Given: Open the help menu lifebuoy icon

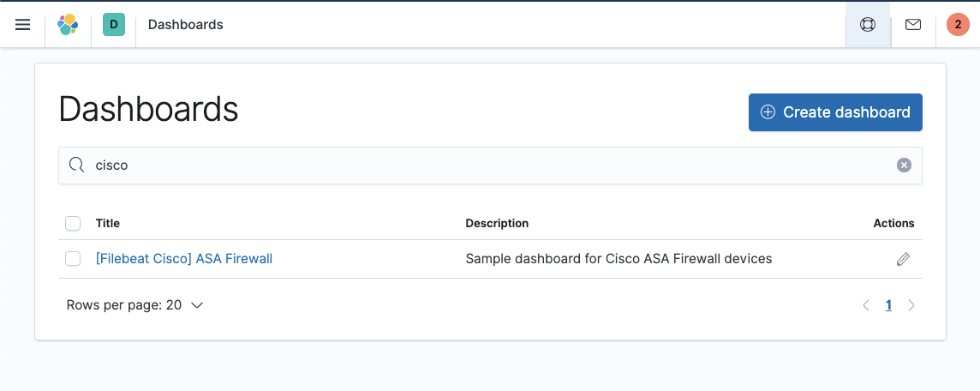Looking at the screenshot, I should pyautogui.click(x=868, y=25).
